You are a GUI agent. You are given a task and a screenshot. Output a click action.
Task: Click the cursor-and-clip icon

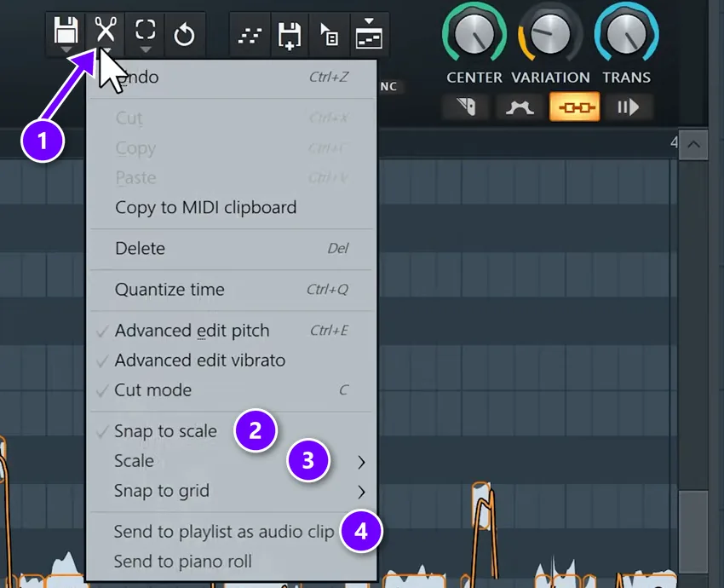tap(329, 35)
